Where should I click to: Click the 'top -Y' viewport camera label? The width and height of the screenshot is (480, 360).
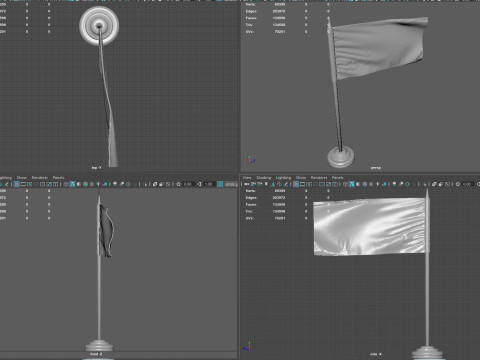pyautogui.click(x=96, y=168)
